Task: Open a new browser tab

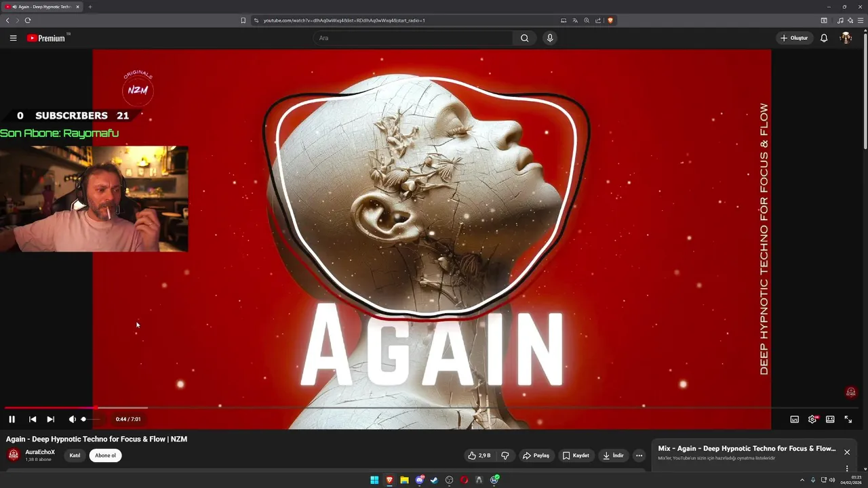Action: coord(90,7)
